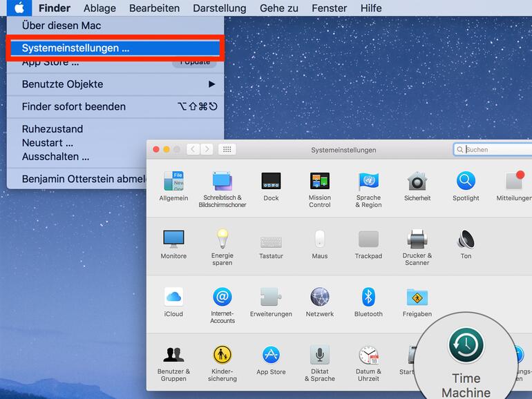Open Sprache & Region settings
Image resolution: width=532 pixels, height=399 pixels.
pyautogui.click(x=368, y=190)
